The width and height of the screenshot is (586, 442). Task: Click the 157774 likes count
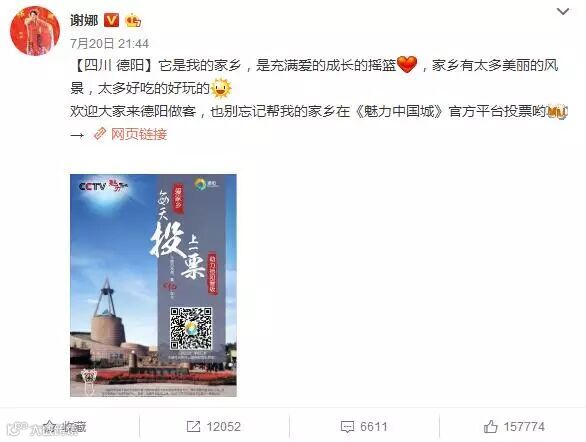pyautogui.click(x=524, y=427)
